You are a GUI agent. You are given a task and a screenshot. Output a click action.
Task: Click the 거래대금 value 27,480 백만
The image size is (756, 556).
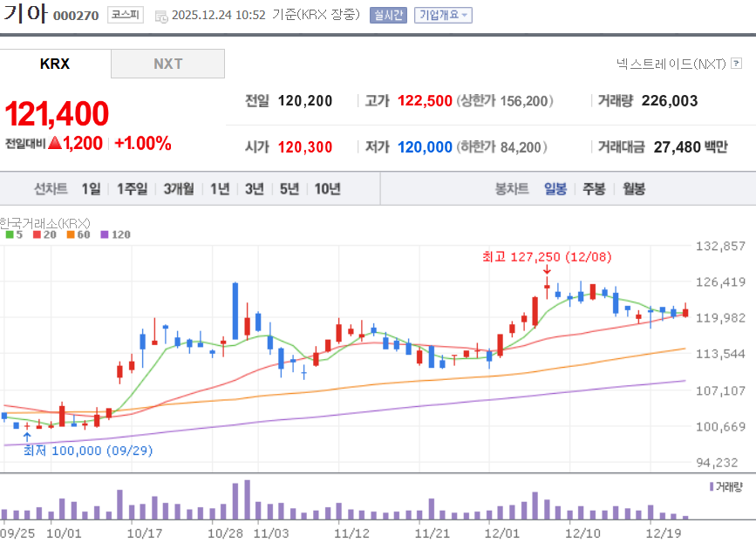[x=691, y=147]
